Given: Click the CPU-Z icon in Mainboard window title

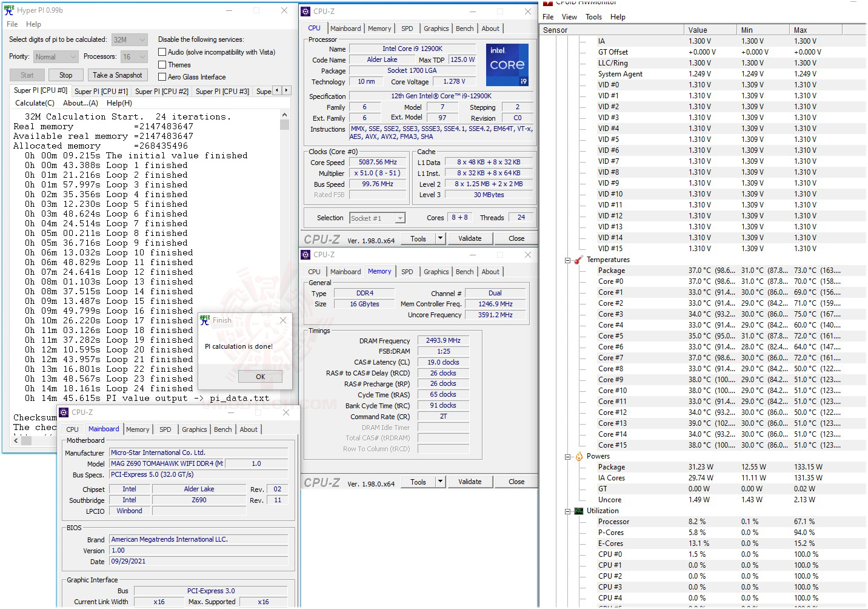Looking at the screenshot, I should tap(64, 412).
